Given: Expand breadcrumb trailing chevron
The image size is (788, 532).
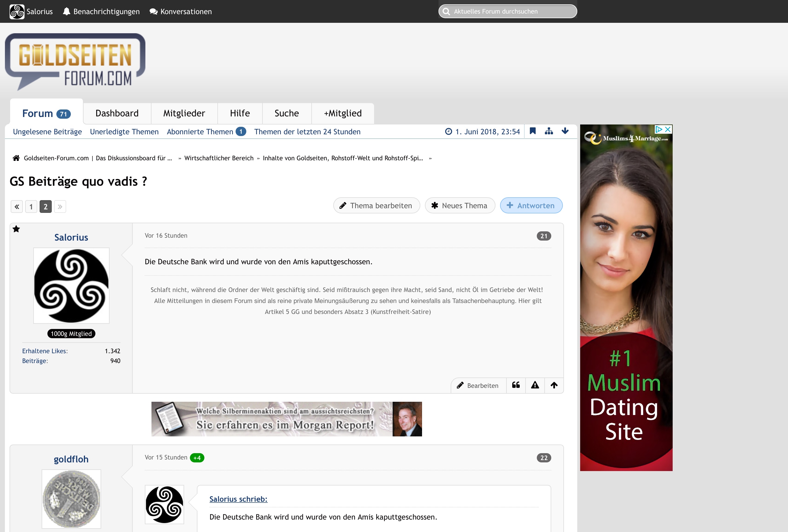Looking at the screenshot, I should (x=430, y=158).
